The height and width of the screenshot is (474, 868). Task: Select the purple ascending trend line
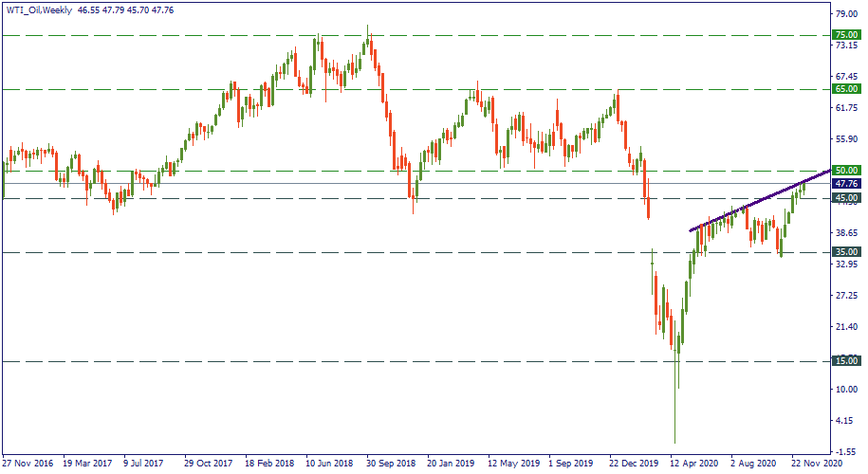point(759,202)
